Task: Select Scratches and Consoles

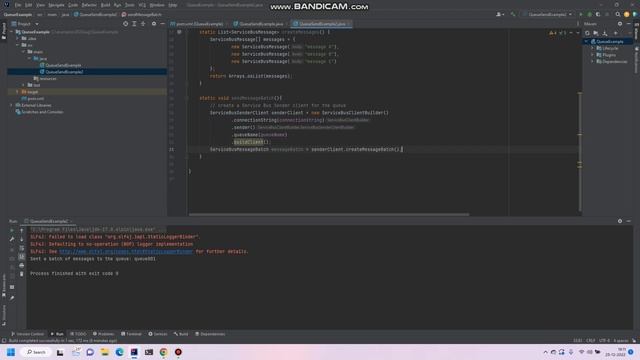Action: (39, 112)
